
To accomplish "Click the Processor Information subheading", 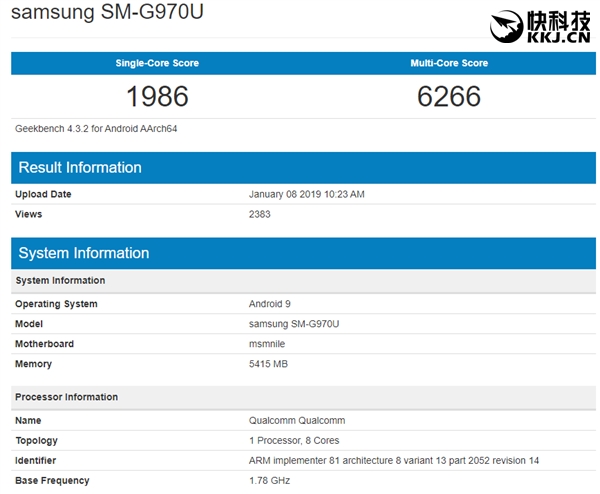I will click(x=67, y=397).
